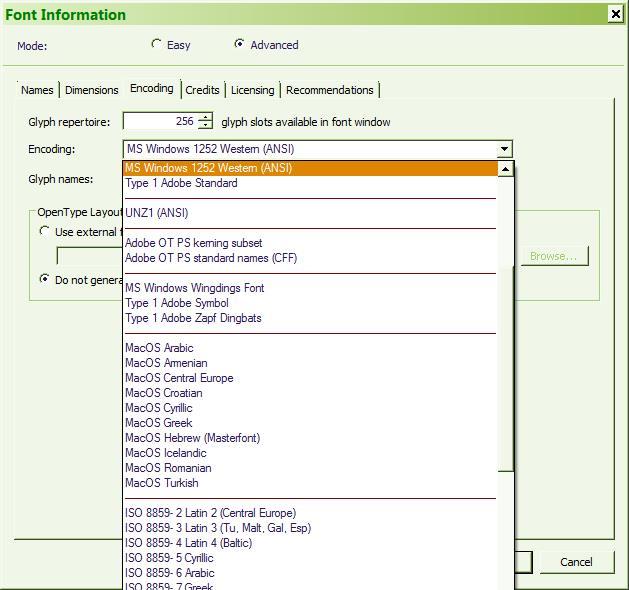Select Adobe OT PS standard names (CFF)
This screenshot has height=590, width=629.
[x=310, y=258]
